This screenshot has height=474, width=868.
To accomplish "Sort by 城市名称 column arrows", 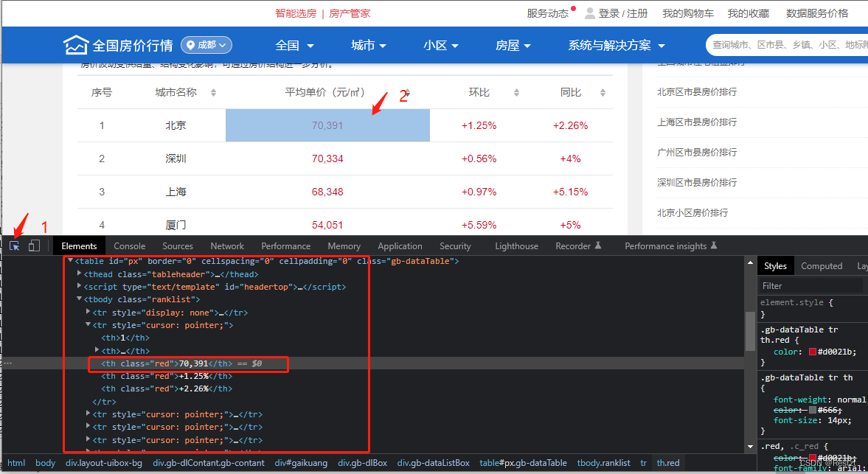I will (x=214, y=93).
